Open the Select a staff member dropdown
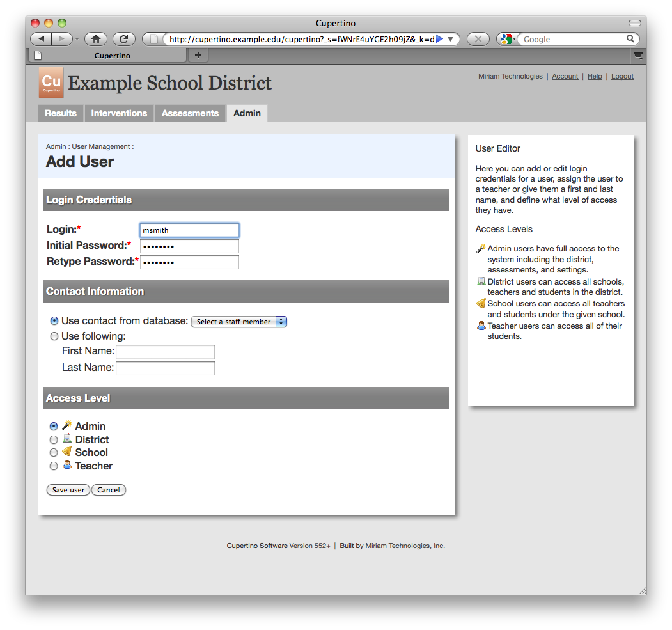 click(x=239, y=322)
